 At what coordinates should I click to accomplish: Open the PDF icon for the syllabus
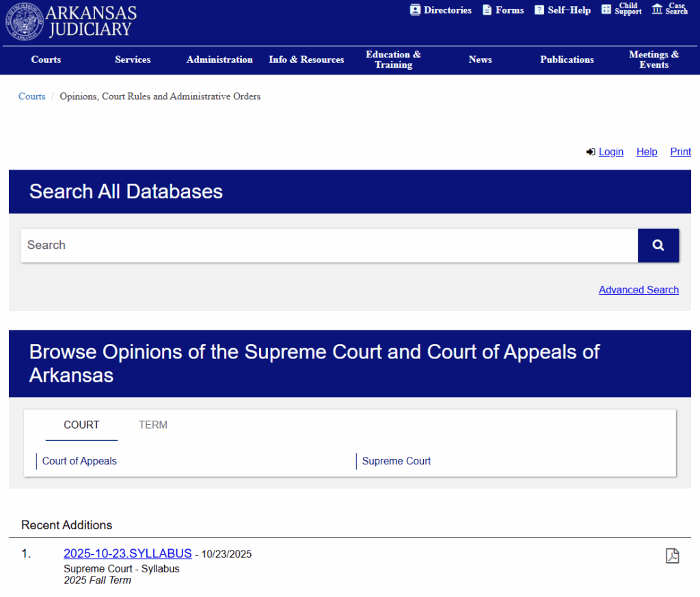(672, 555)
